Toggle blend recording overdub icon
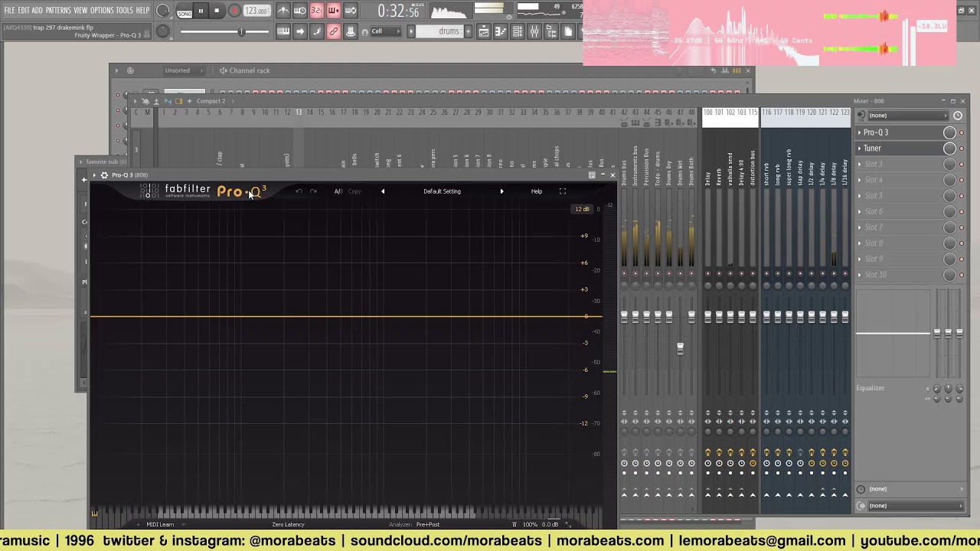 tap(334, 11)
